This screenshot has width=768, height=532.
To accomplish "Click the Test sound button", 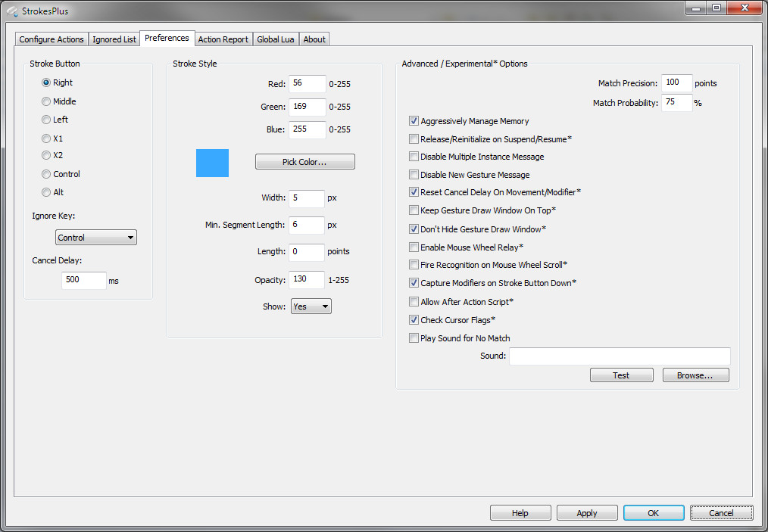I will pyautogui.click(x=622, y=375).
